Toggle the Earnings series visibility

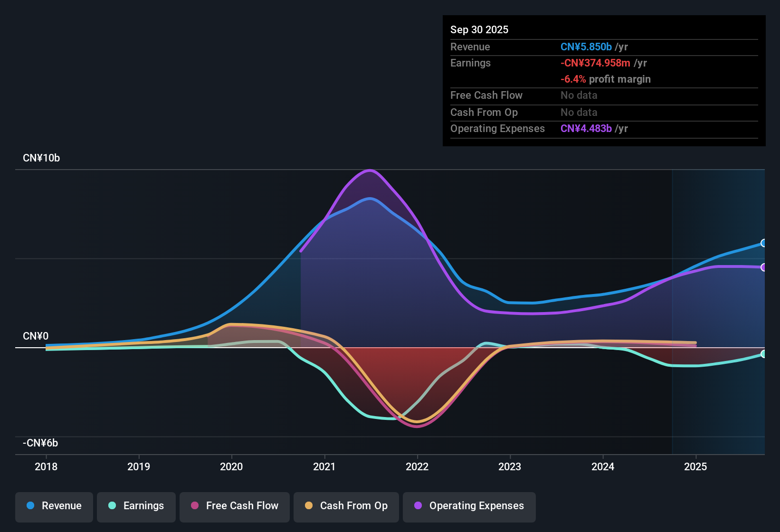click(x=136, y=506)
